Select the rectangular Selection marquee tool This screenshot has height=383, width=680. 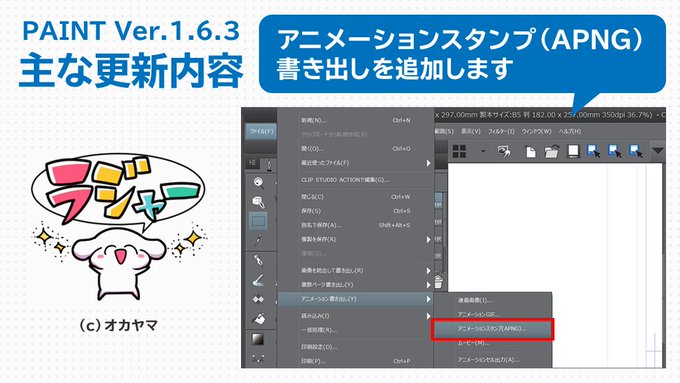(258, 221)
